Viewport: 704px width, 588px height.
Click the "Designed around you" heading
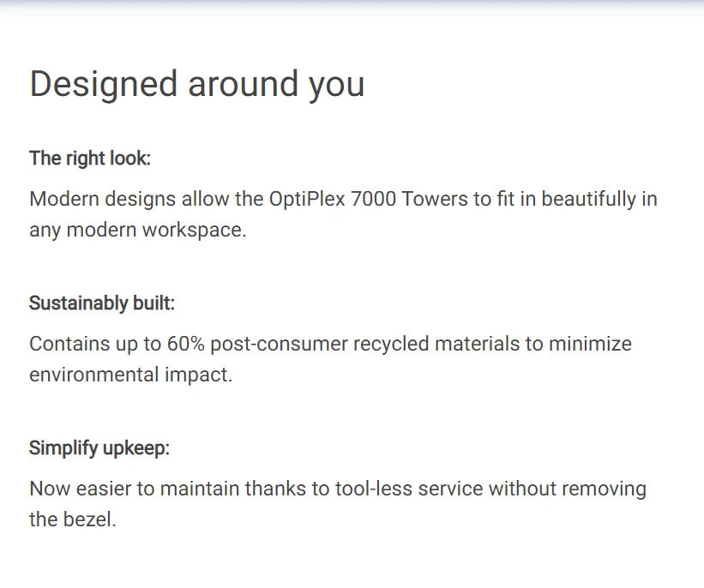(196, 84)
